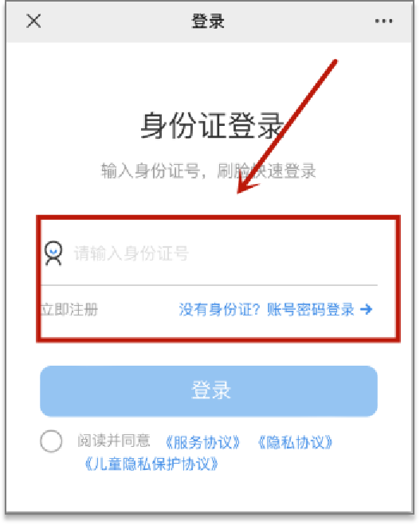Click the underline below the ID number field
This screenshot has width=420, height=525.
click(210, 285)
